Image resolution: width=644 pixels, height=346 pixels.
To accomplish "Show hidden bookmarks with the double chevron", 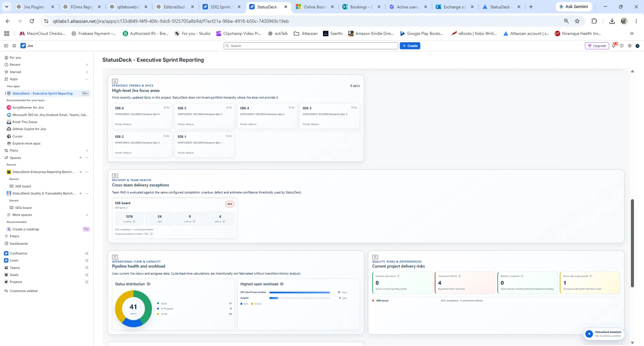I will point(632,34).
